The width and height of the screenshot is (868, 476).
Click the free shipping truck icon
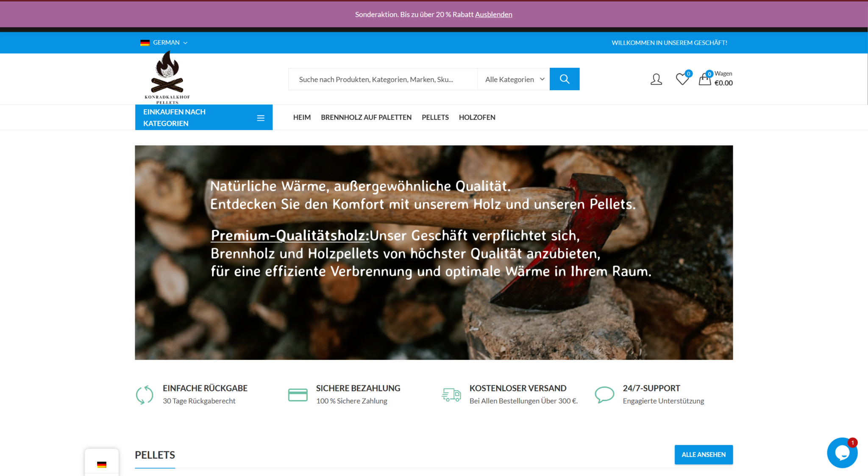[x=451, y=395]
